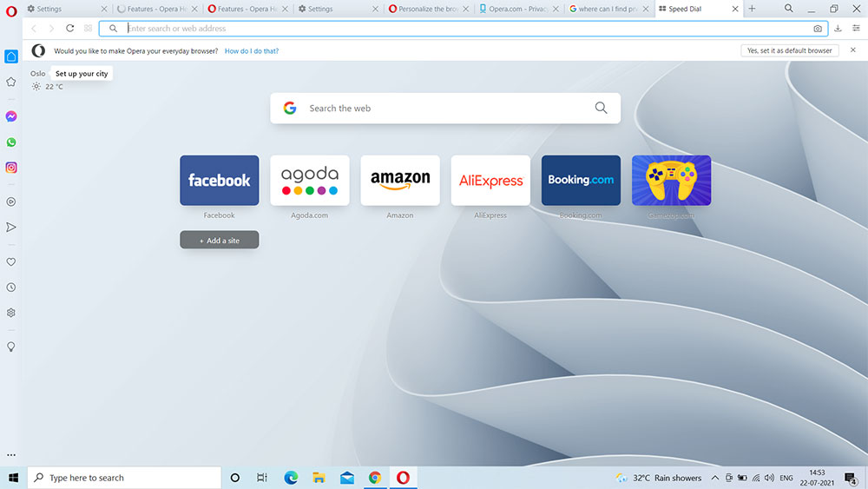Open the Agoda.com speed dial tile

[x=310, y=180]
